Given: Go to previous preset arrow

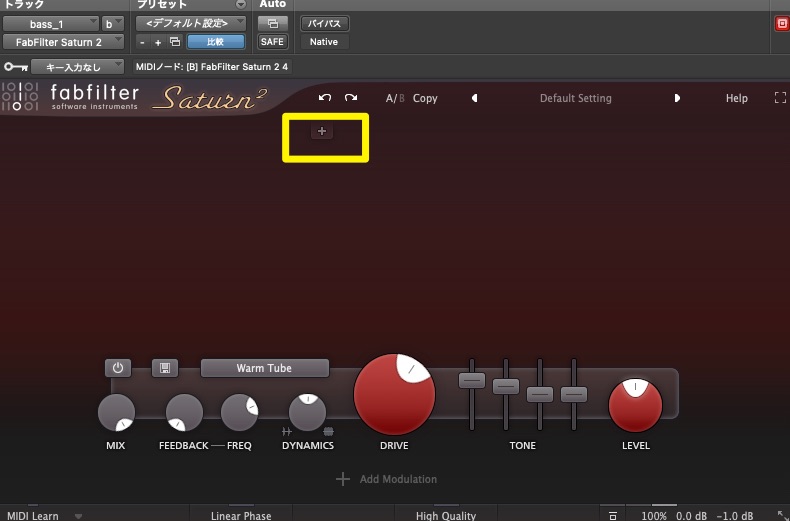Looking at the screenshot, I should point(474,98).
